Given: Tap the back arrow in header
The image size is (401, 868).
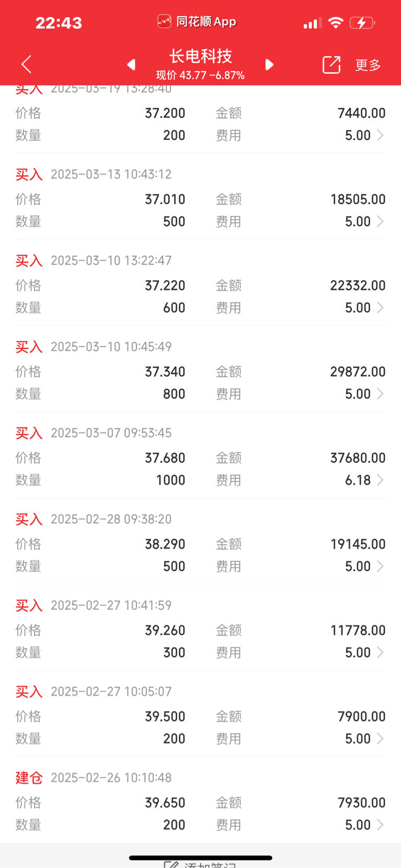Looking at the screenshot, I should (27, 64).
